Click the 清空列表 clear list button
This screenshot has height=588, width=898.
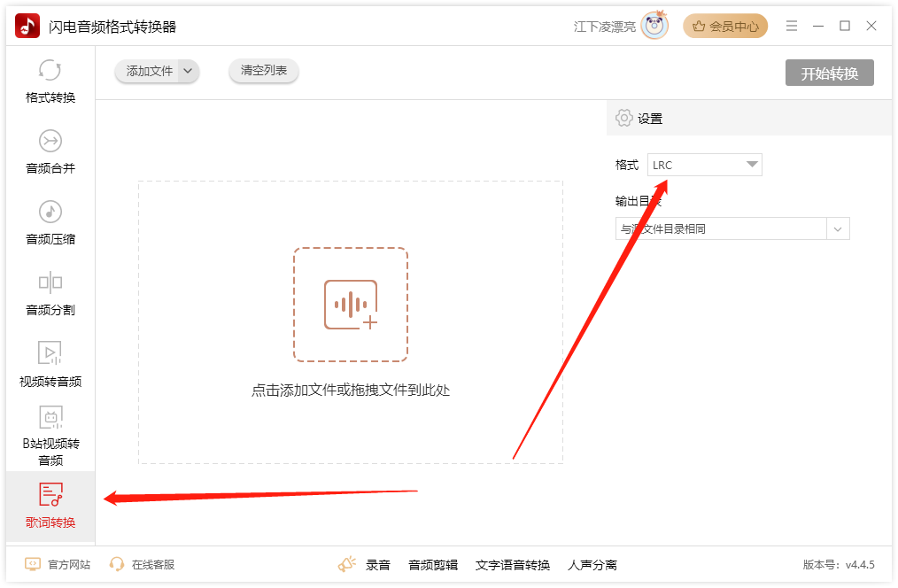coord(264,71)
